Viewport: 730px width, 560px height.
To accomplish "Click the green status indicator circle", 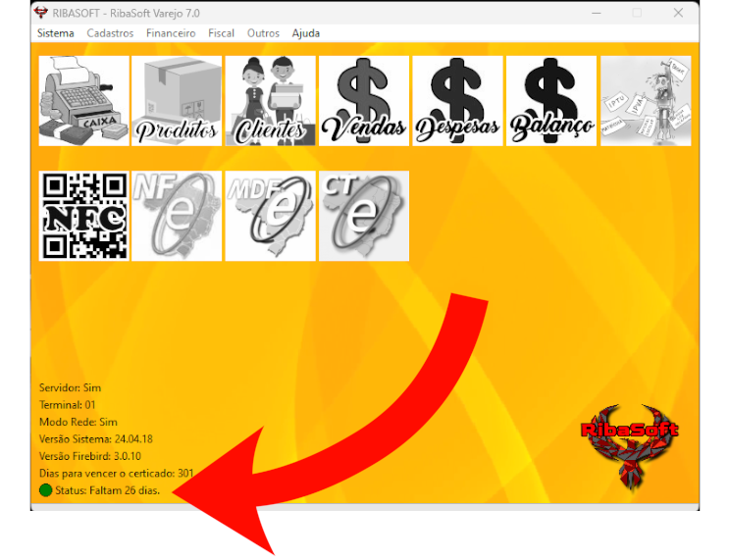I will 45,490.
